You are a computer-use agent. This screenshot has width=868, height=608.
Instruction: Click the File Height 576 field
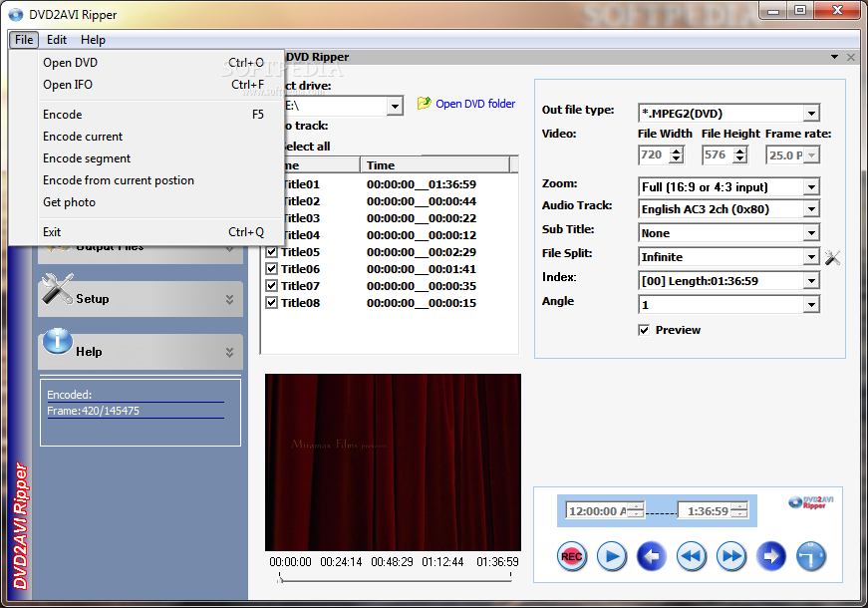(718, 155)
